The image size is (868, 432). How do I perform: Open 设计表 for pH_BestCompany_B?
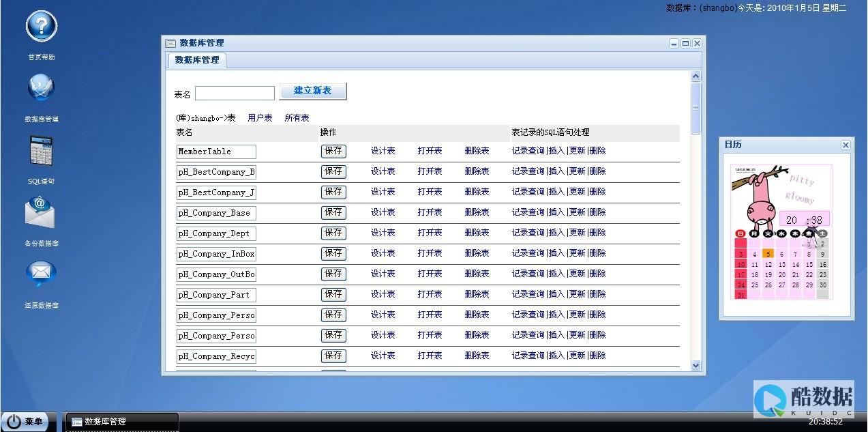(383, 171)
